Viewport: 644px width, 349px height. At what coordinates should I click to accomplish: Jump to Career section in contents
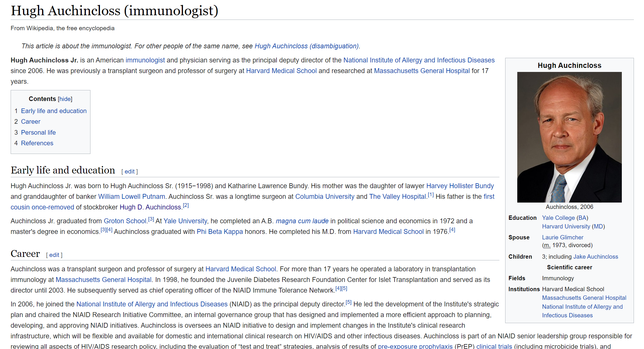coord(31,121)
